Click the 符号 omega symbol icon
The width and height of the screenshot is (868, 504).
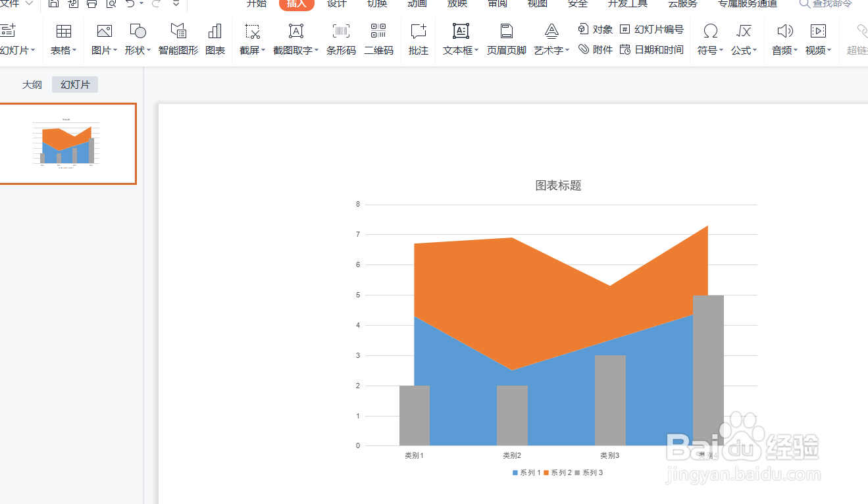711,31
